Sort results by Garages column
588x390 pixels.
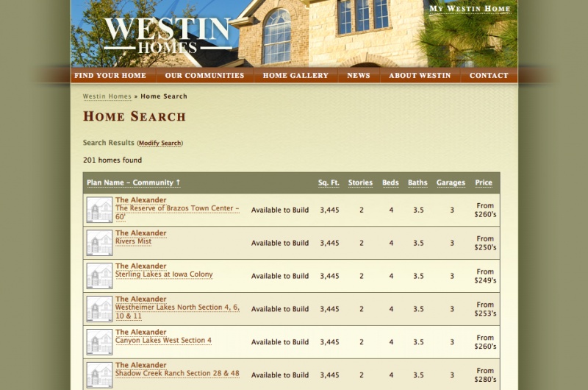(451, 182)
